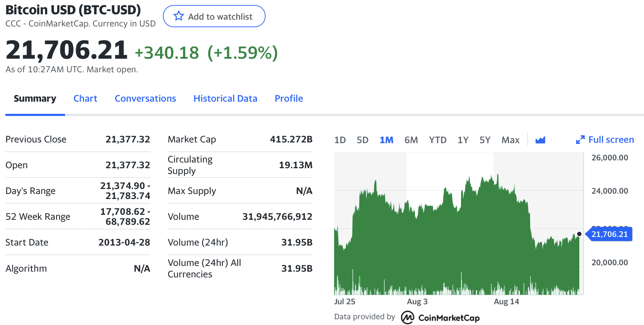Select the 5D chart range

362,140
